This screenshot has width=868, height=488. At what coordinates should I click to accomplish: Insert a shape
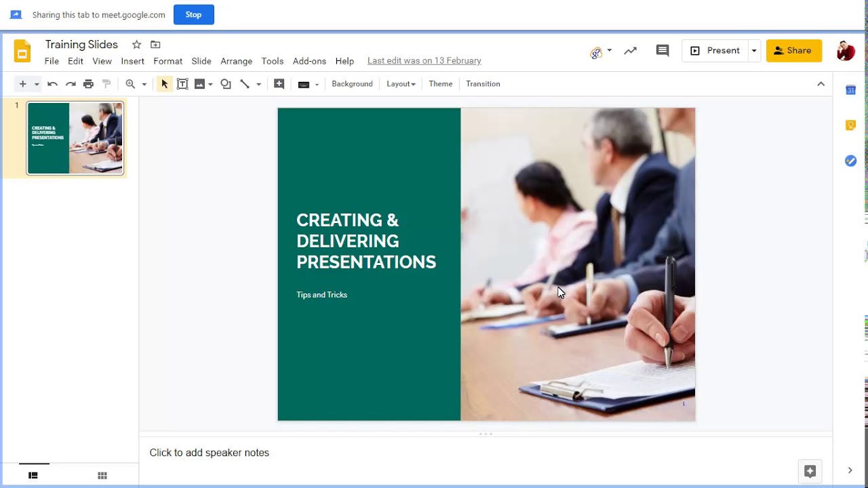[226, 84]
